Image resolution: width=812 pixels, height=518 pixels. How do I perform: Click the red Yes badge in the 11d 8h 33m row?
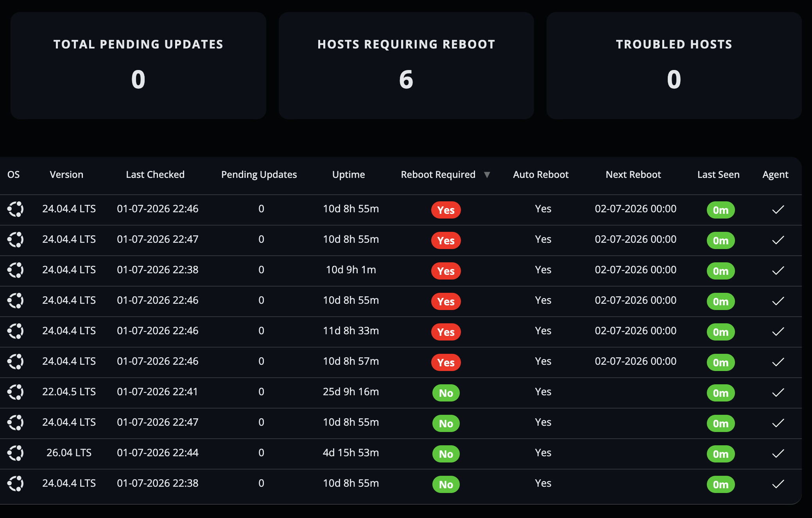446,332
